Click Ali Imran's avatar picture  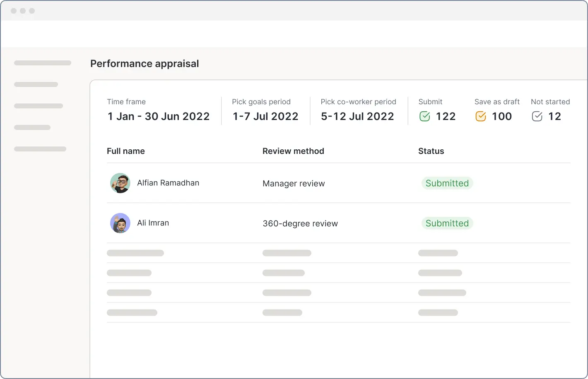[x=120, y=223]
